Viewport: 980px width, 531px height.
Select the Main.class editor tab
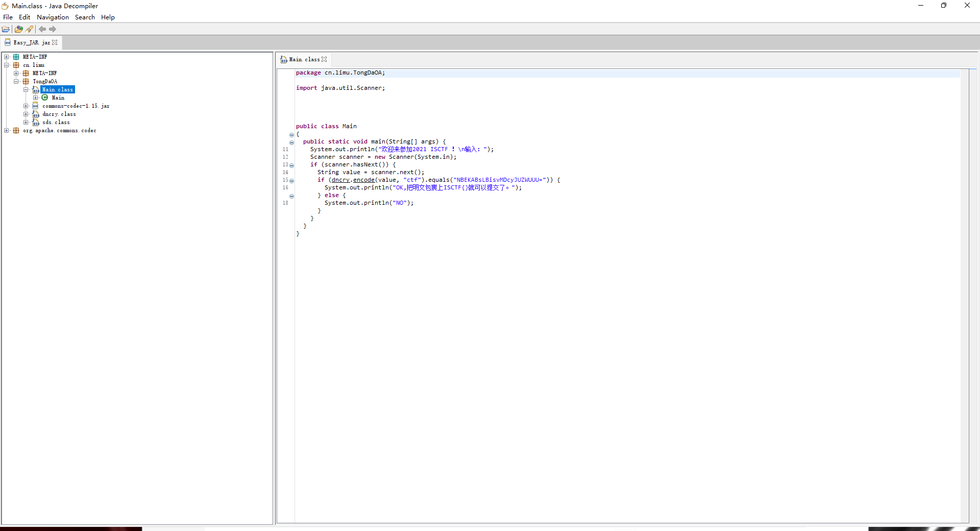tap(304, 59)
